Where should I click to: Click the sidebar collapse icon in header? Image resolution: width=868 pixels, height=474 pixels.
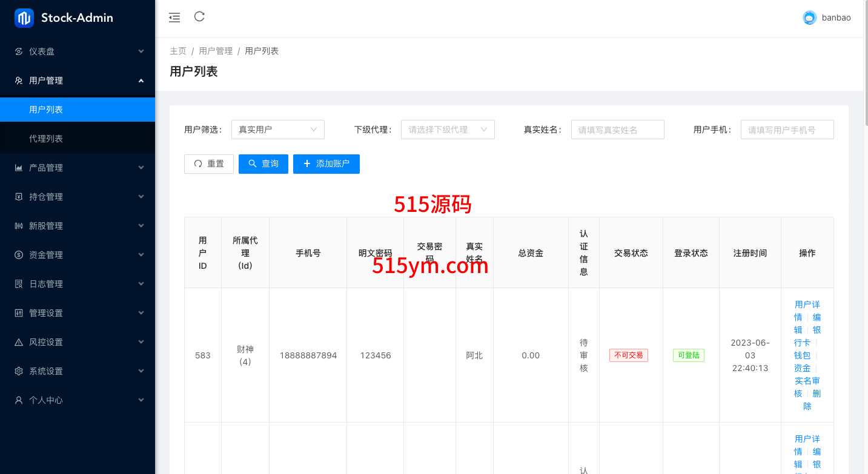click(174, 18)
